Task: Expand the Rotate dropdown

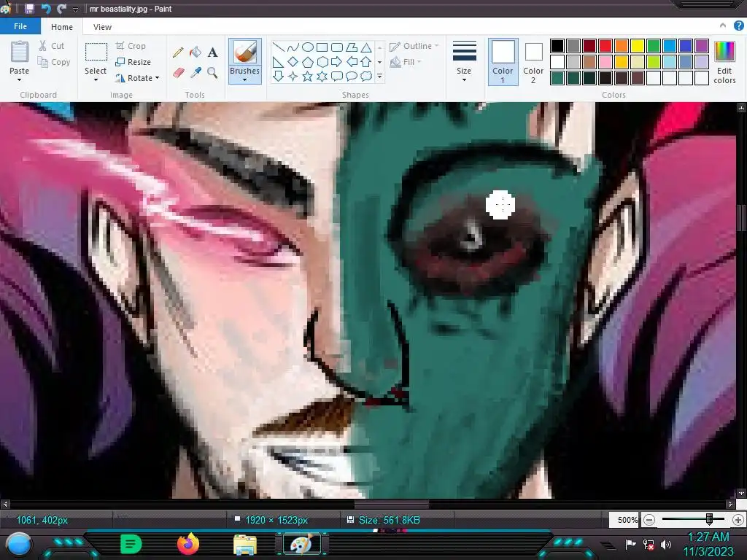Action: [158, 77]
